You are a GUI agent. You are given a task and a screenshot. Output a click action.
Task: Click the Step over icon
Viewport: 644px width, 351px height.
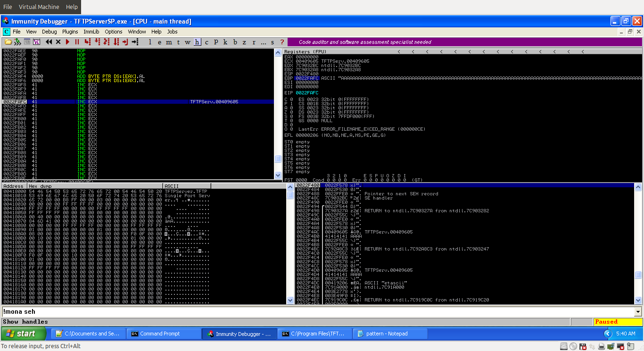coord(97,42)
